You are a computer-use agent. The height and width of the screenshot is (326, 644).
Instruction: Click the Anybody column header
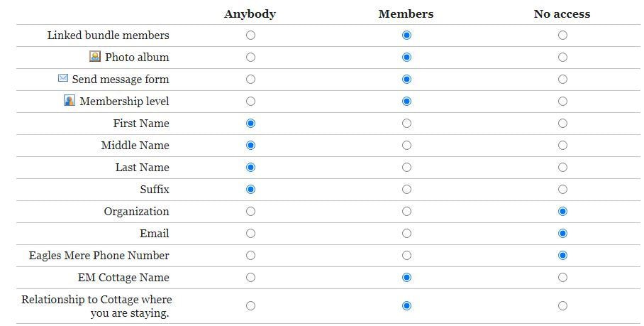(250, 14)
